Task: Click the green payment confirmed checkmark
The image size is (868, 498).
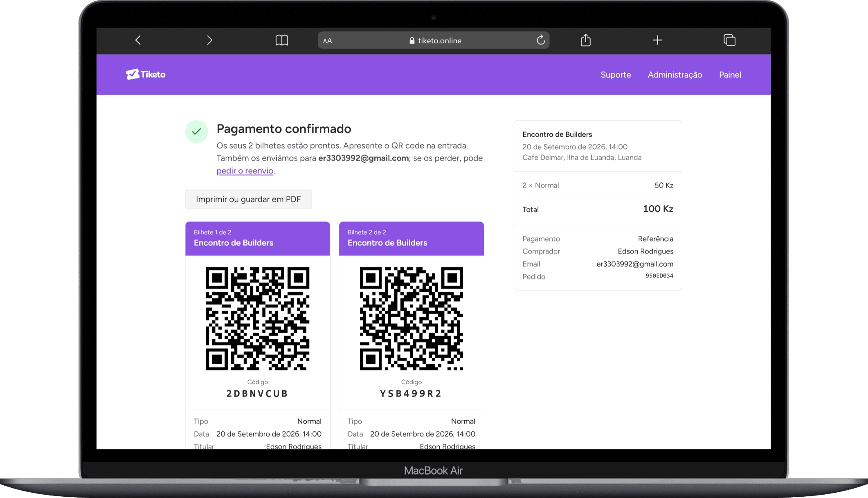Action: [x=197, y=132]
